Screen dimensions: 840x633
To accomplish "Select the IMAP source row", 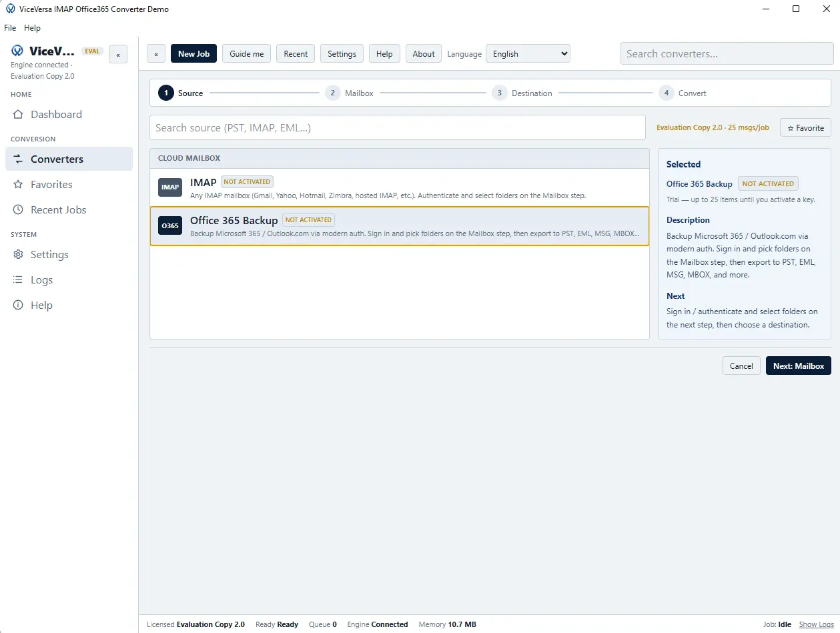I will [x=400, y=187].
